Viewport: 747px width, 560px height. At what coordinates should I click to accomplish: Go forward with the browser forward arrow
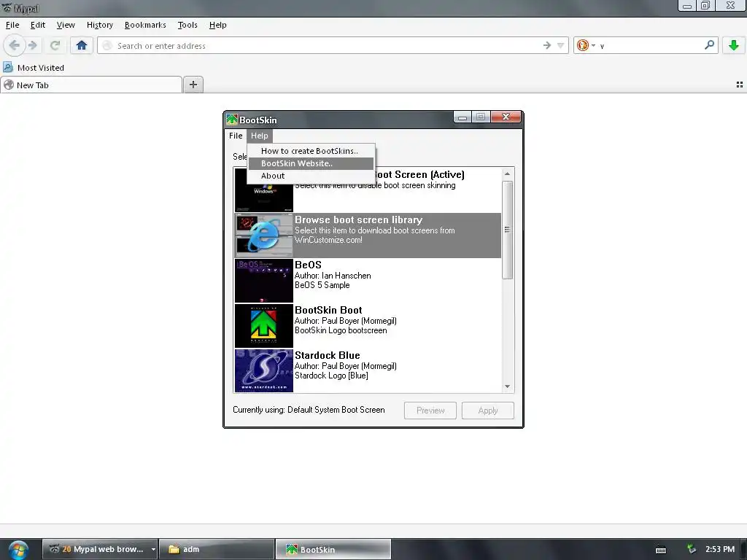tap(33, 46)
